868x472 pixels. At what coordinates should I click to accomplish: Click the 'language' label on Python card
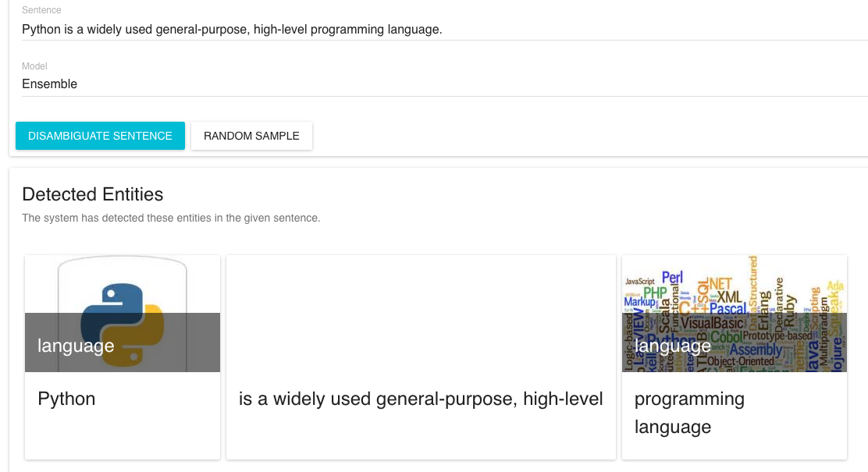76,346
